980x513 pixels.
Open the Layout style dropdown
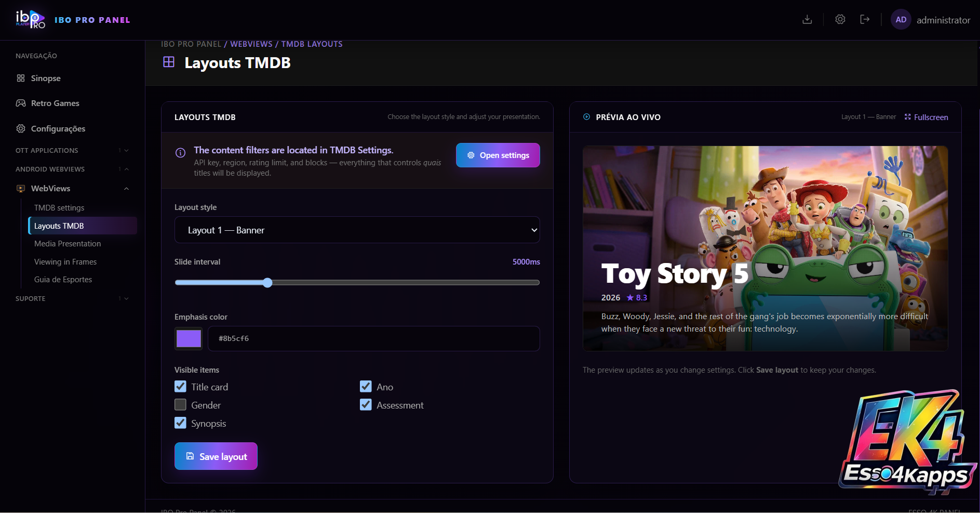tap(357, 230)
